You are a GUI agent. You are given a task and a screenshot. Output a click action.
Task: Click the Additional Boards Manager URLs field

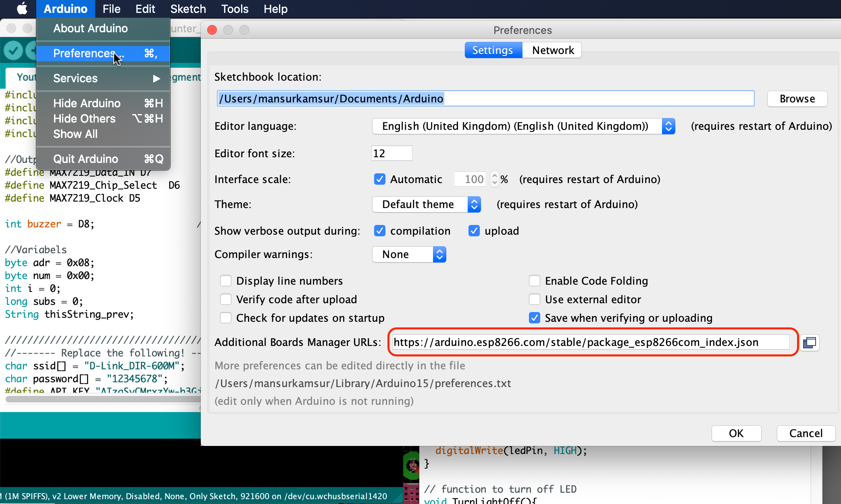(x=591, y=342)
